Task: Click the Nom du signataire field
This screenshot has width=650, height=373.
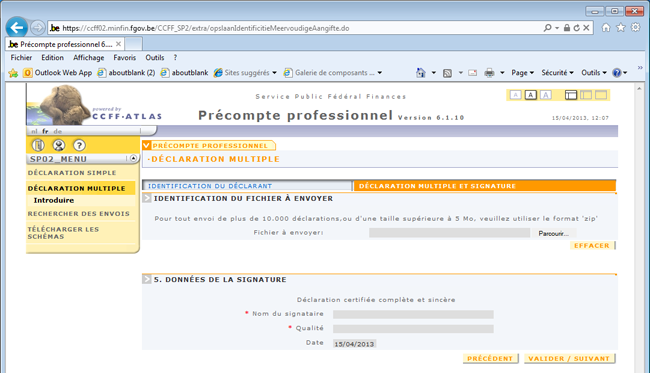Action: pos(413,314)
